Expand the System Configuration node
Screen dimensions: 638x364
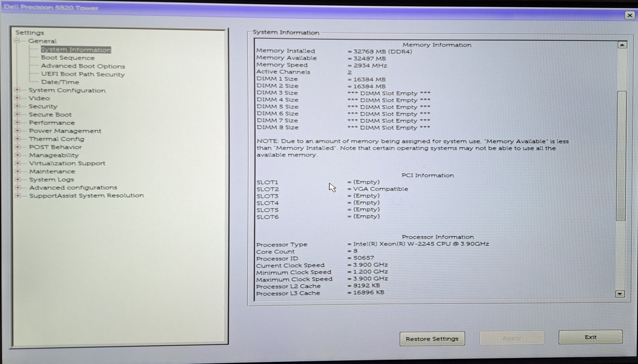tap(17, 90)
